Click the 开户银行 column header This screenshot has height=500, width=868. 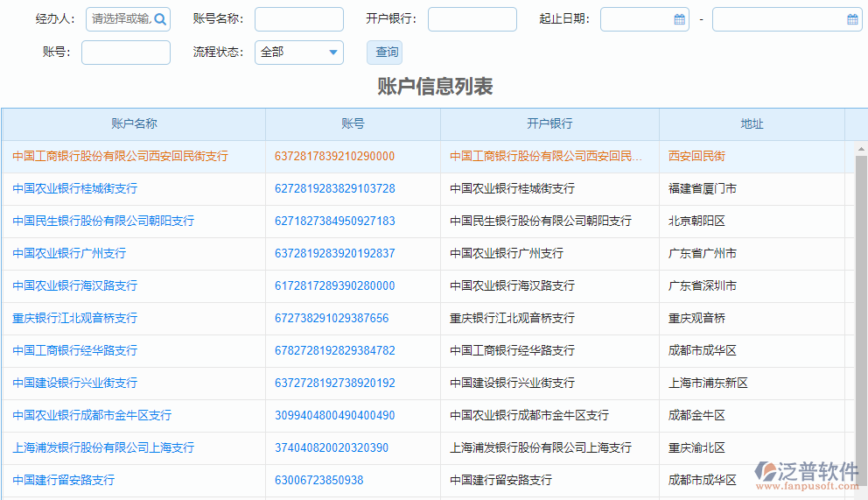click(x=549, y=123)
